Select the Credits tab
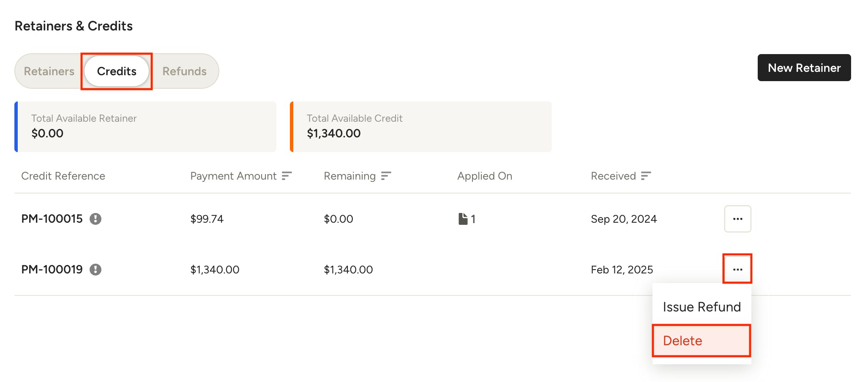Viewport: 868px width, 382px height. (x=117, y=71)
